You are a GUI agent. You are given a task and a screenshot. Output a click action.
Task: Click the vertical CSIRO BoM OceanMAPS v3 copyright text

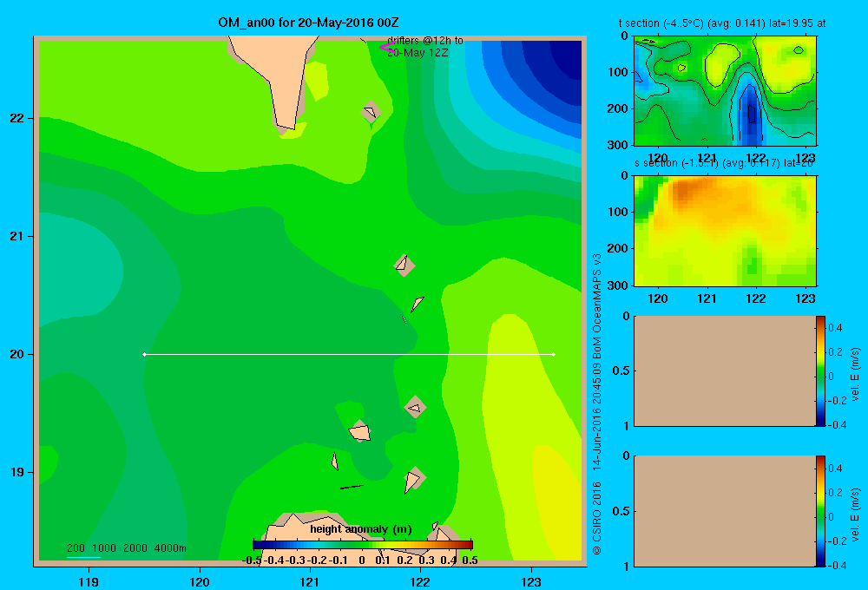(x=597, y=404)
